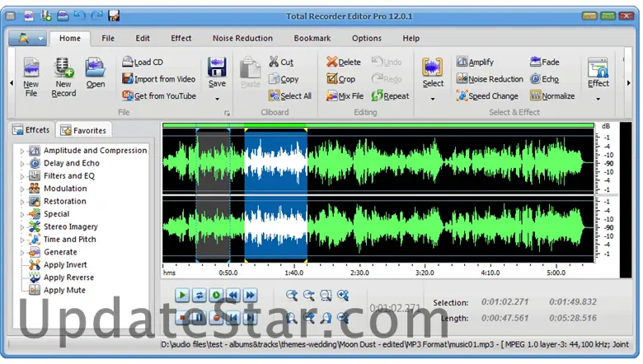This screenshot has height=364, width=643.
Task: Crop audio to the selection
Action: [340, 79]
